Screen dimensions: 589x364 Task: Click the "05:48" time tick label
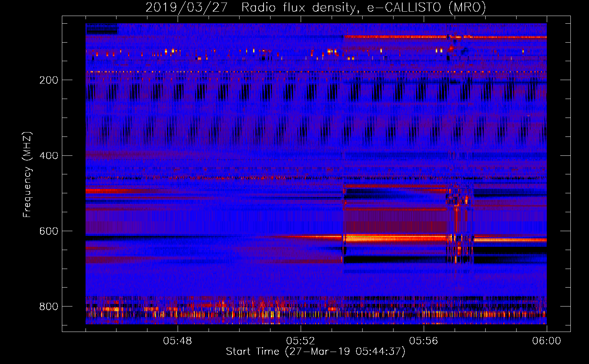(x=177, y=341)
